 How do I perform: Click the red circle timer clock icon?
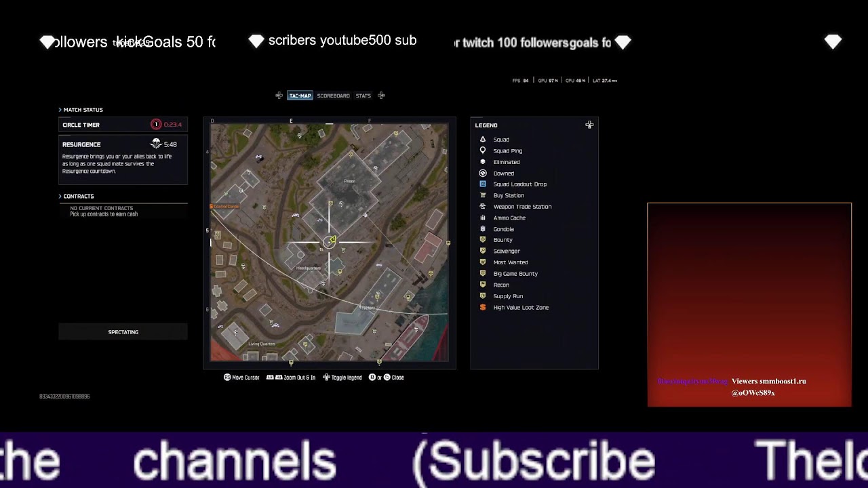coord(156,125)
